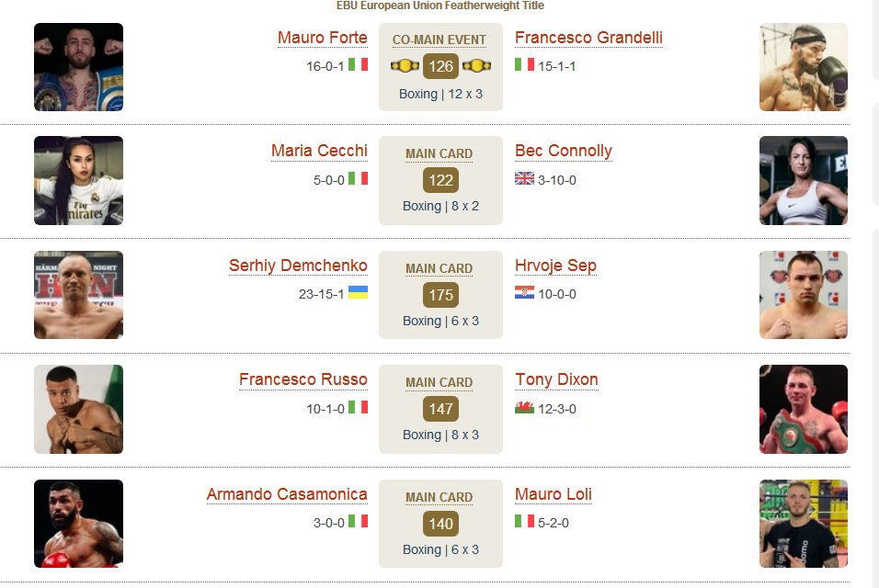The width and height of the screenshot is (879, 588).
Task: Open Serhiy Demchenko's photo thumbnail
Action: 78,295
